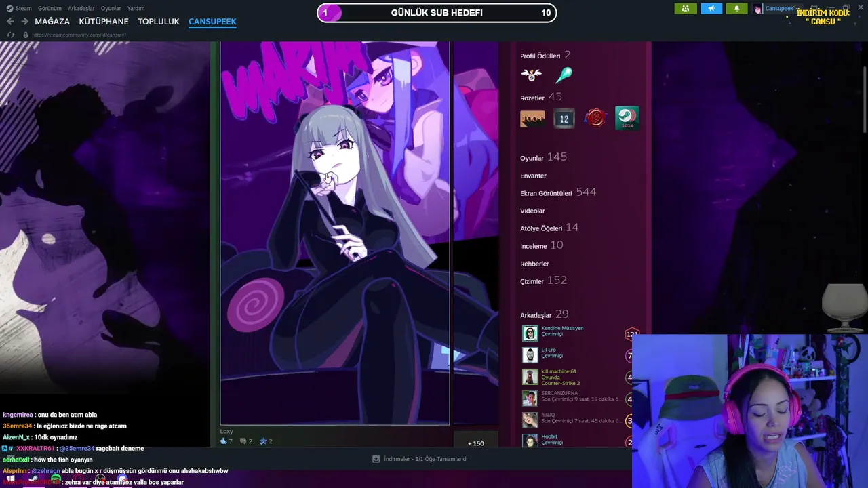Reload the page with the refresh icon
Image resolution: width=868 pixels, height=488 pixels.
tap(11, 35)
